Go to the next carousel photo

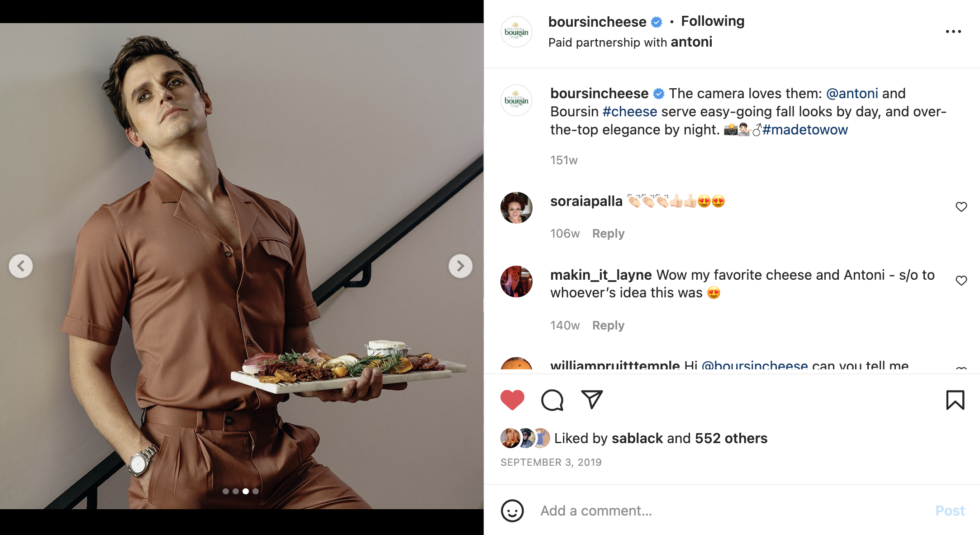(461, 266)
